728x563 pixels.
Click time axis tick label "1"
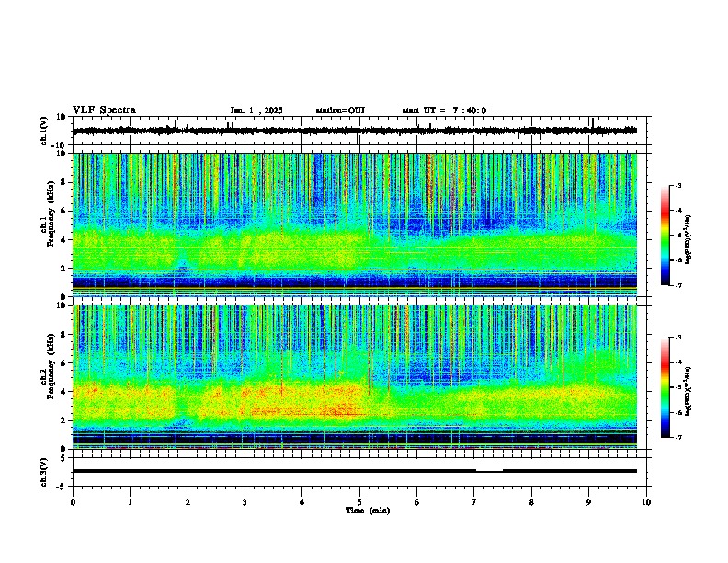pos(130,502)
